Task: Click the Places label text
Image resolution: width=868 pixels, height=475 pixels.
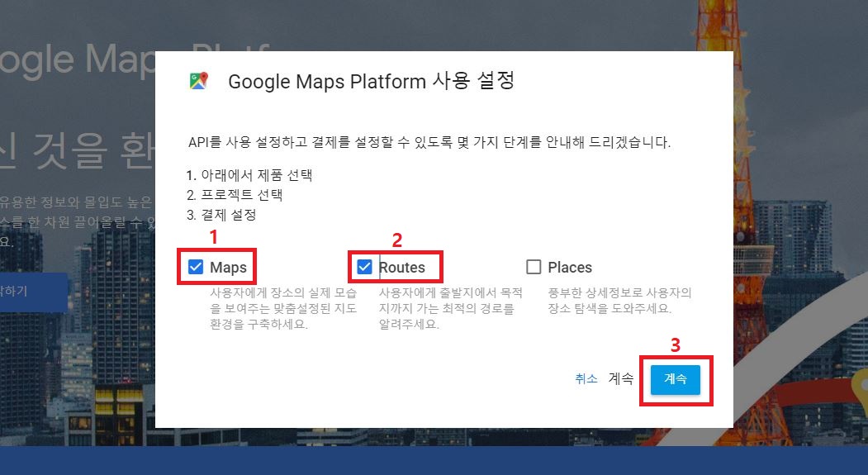Action: pos(570,268)
